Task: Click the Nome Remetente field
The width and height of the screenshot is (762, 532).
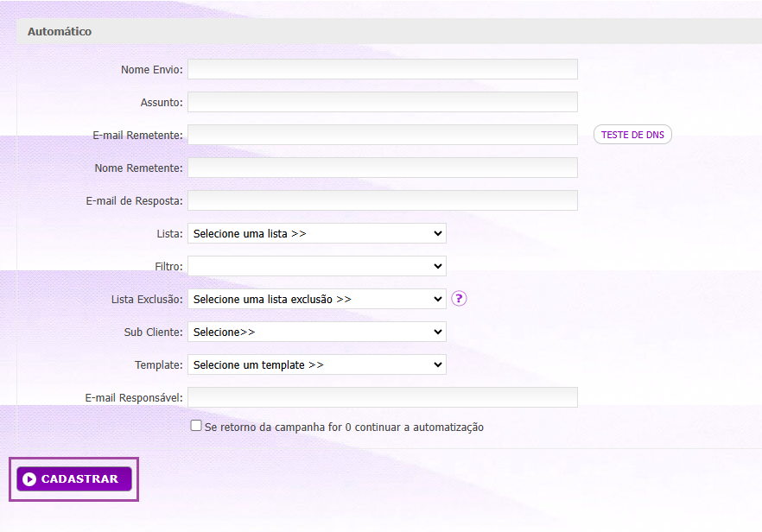Action: [x=383, y=168]
